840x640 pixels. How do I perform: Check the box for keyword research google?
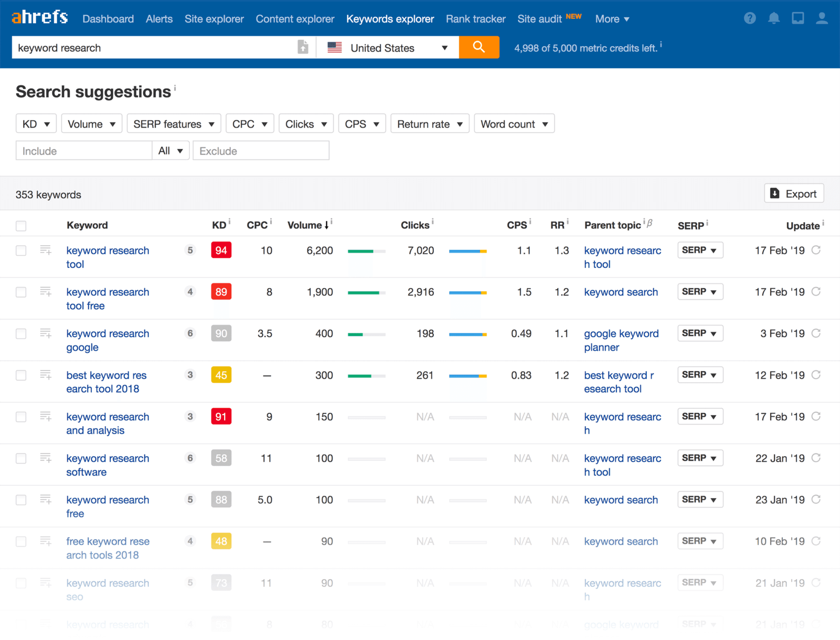21,333
